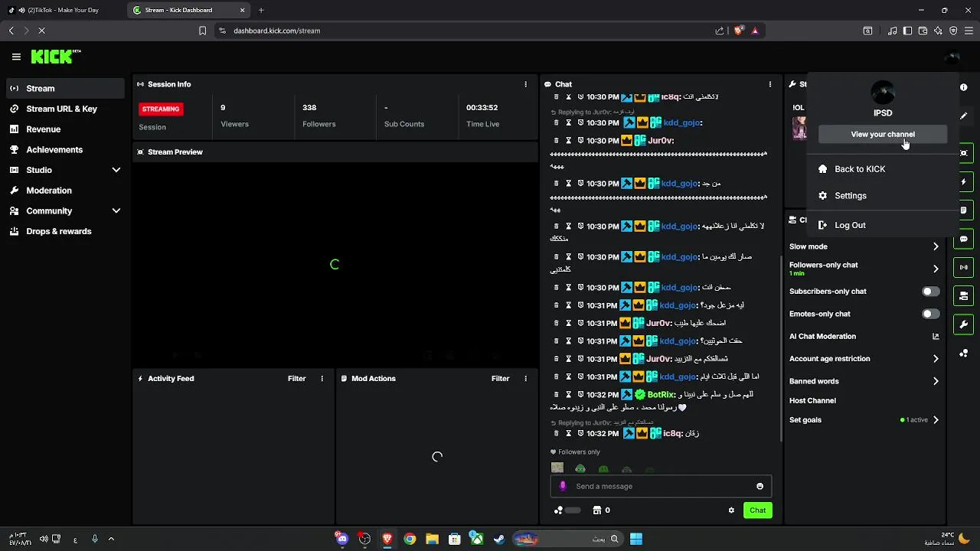The height and width of the screenshot is (551, 980).
Task: Open Settings from the profile menu
Action: coord(883,196)
